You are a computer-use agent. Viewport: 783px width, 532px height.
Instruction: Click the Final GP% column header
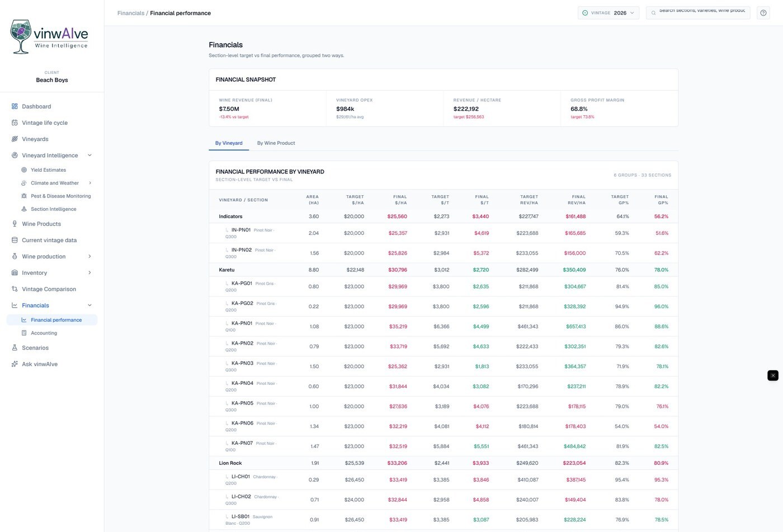[661, 200]
